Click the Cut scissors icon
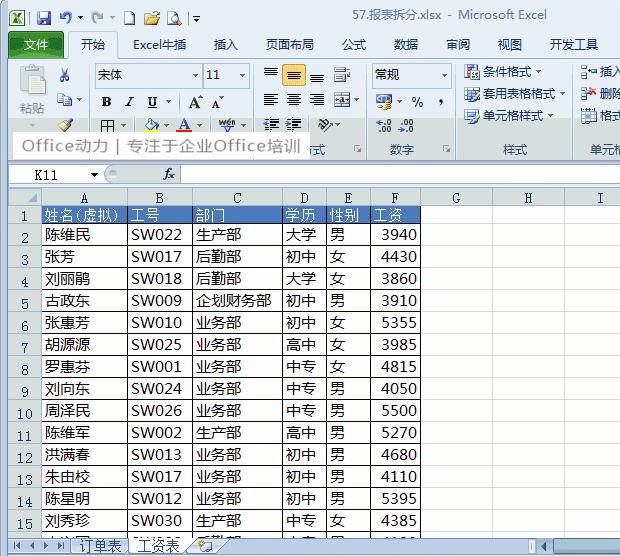Viewport: 620px width, 556px height. [x=64, y=74]
